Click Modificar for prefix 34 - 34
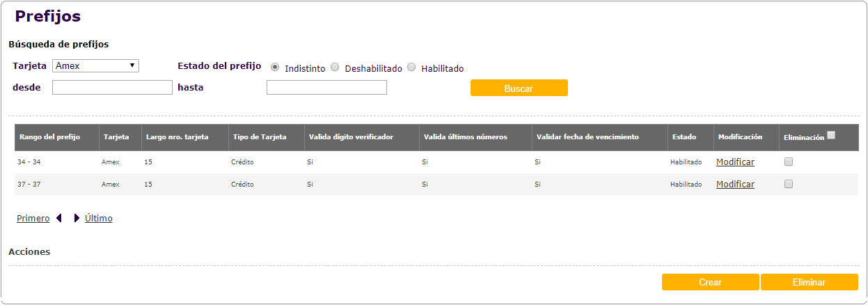 (735, 162)
